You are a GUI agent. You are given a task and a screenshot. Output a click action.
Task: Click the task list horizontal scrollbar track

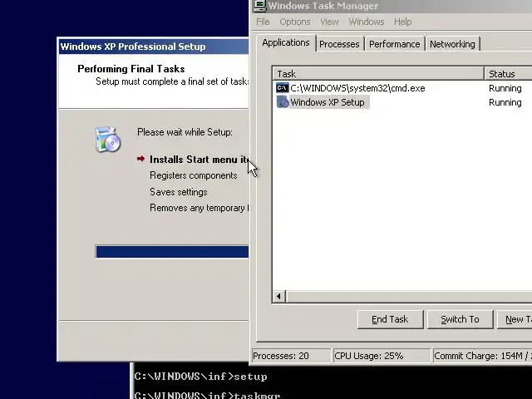(409, 296)
